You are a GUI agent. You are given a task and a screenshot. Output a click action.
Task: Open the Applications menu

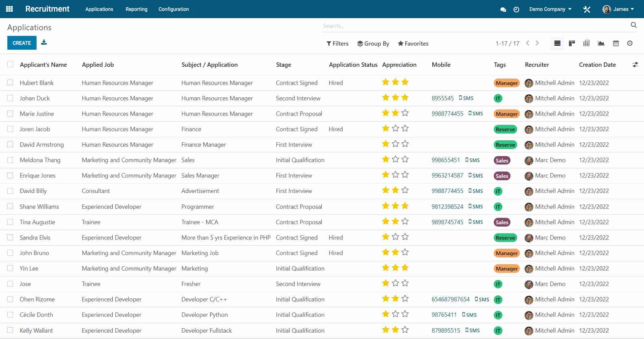99,9
